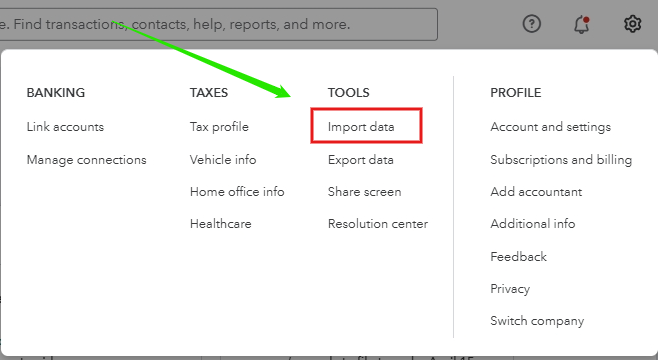The width and height of the screenshot is (658, 360).
Task: Open Manage connections under Banking
Action: coord(86,160)
